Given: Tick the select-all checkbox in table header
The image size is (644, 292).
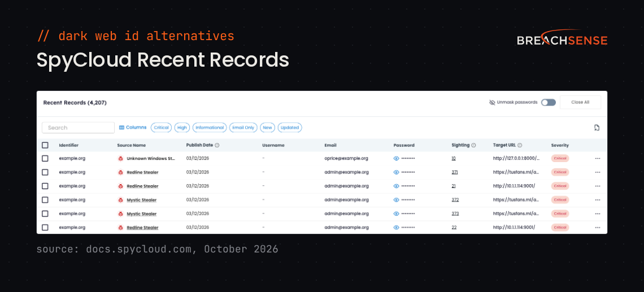Looking at the screenshot, I should pos(45,145).
